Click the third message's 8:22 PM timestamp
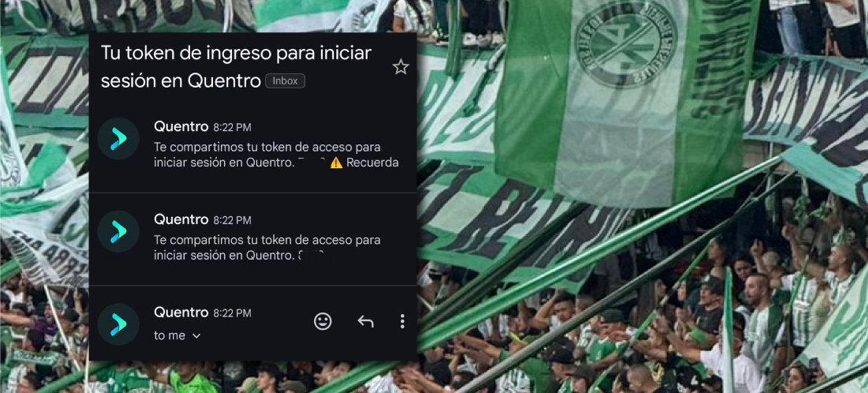Viewport: 868px width, 393px height. [x=233, y=313]
